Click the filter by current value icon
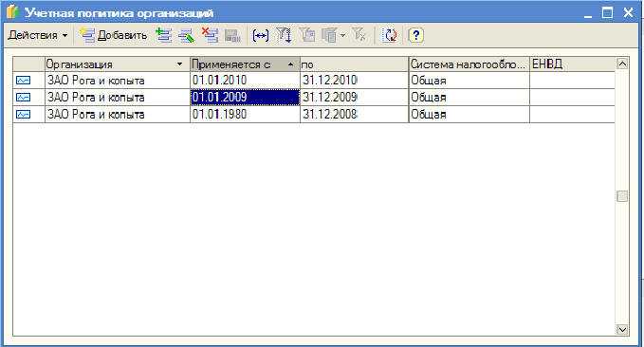 (x=307, y=35)
